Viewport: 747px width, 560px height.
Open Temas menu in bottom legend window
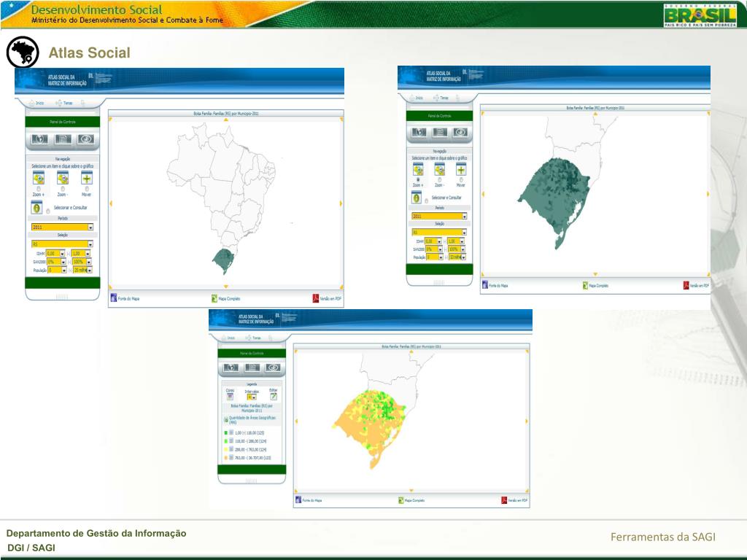(x=253, y=338)
